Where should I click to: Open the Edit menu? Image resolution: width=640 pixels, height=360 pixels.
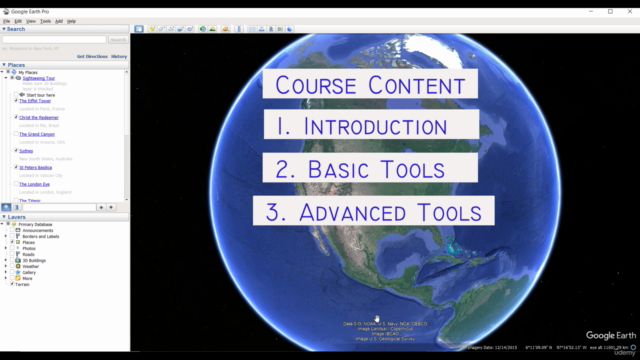point(18,21)
